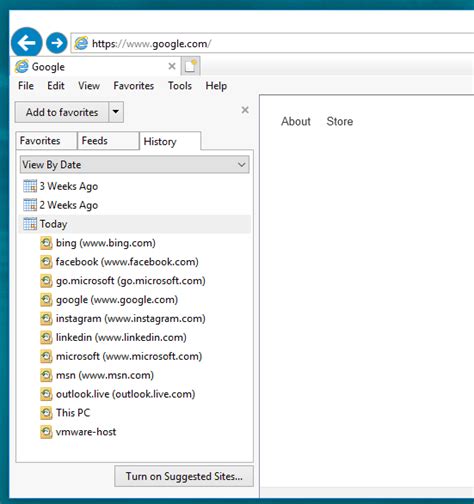Expand outlook.live (outlook.live.com) history entry

click(125, 394)
